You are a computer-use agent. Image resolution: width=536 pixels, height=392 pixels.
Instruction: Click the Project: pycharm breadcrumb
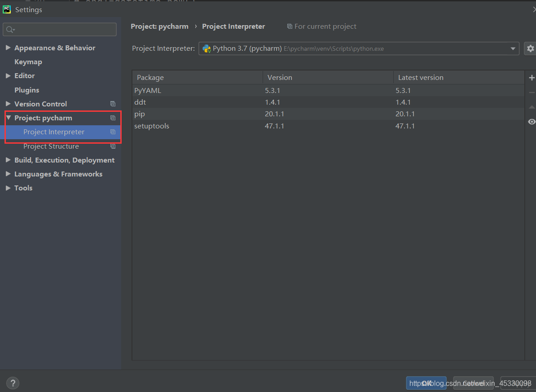point(160,26)
